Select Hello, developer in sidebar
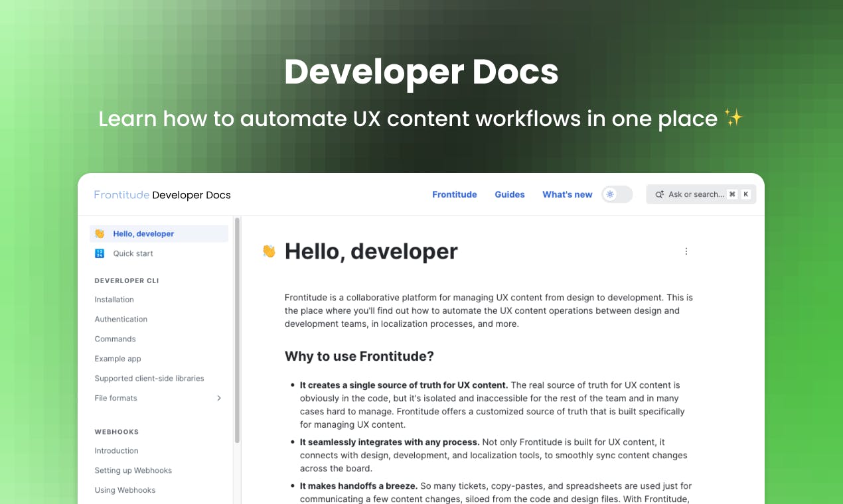Viewport: 843px width, 504px height. [159, 233]
